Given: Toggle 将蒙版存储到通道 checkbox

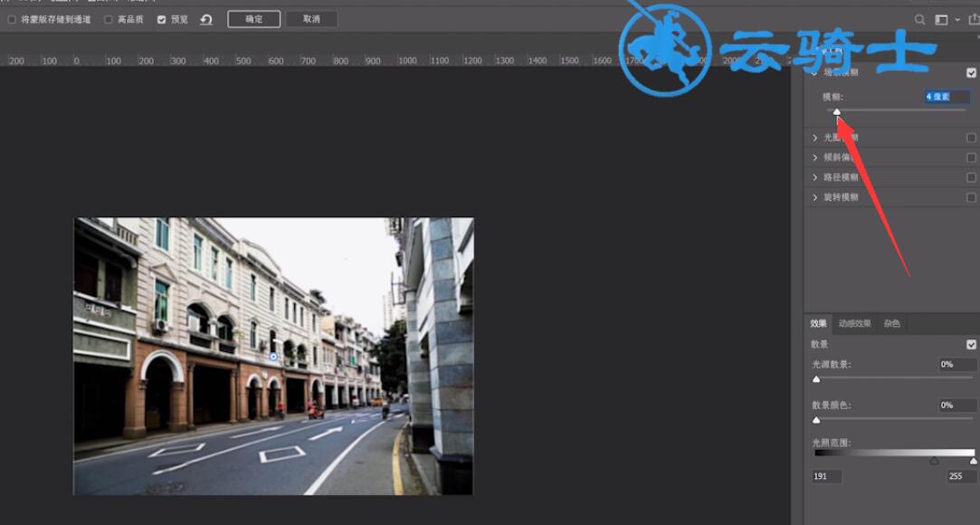Looking at the screenshot, I should pos(12,19).
